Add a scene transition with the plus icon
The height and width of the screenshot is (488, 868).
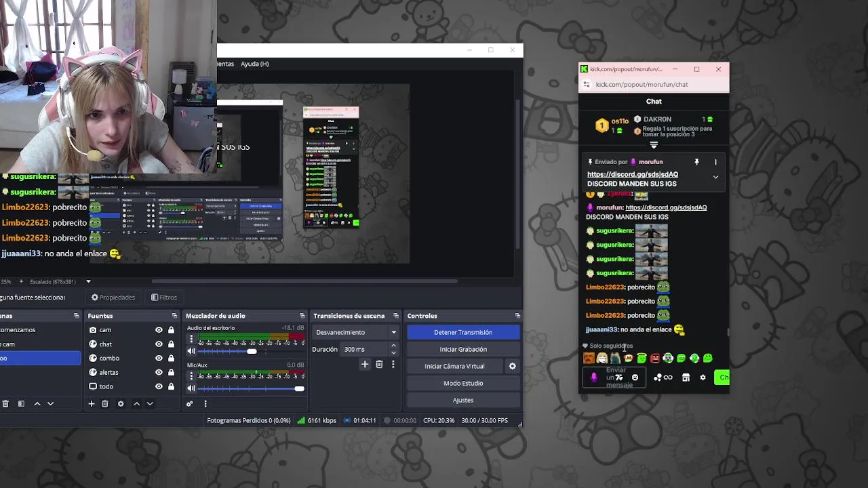(365, 365)
